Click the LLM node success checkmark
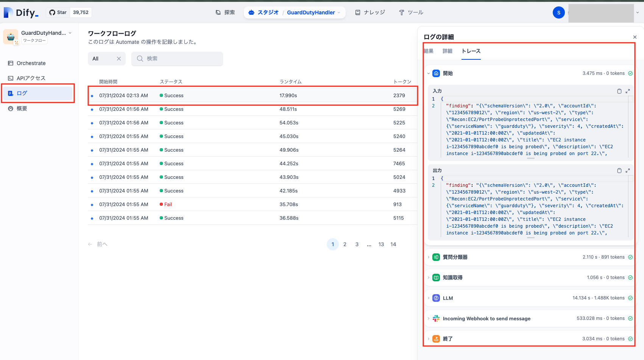Image resolution: width=644 pixels, height=360 pixels. coord(630,298)
